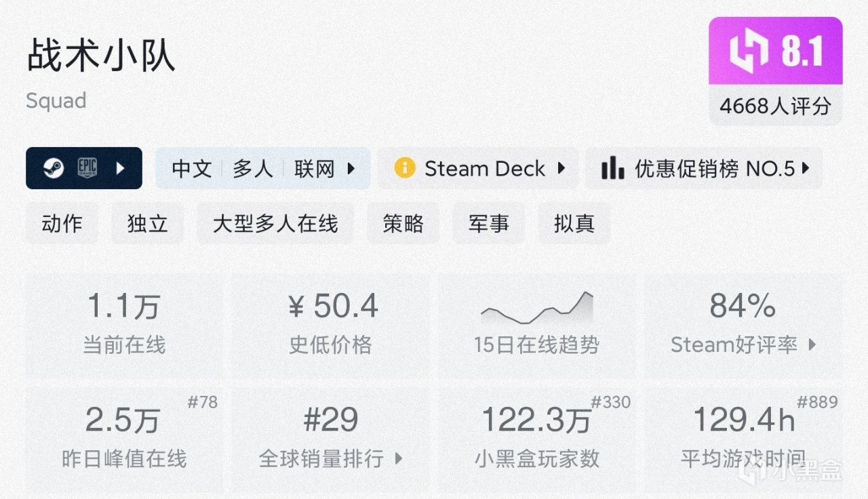
Task: Select the 策略 genre tag
Action: tap(403, 224)
